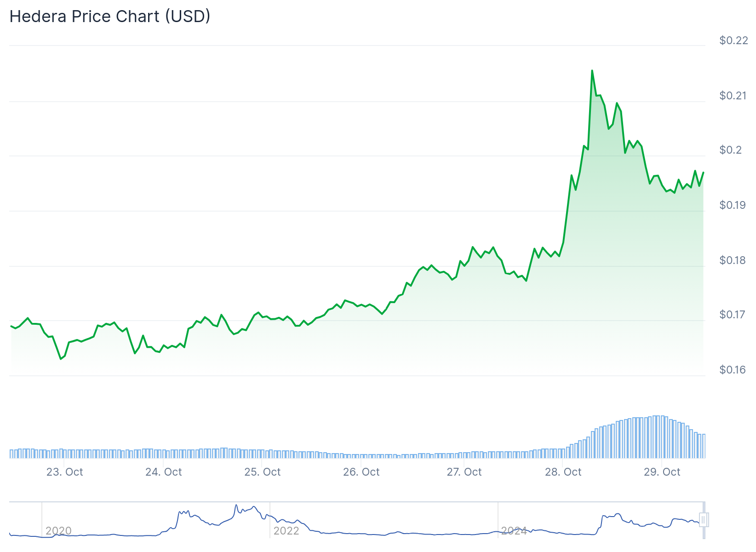Click the highest peak of the green price line

(x=592, y=71)
